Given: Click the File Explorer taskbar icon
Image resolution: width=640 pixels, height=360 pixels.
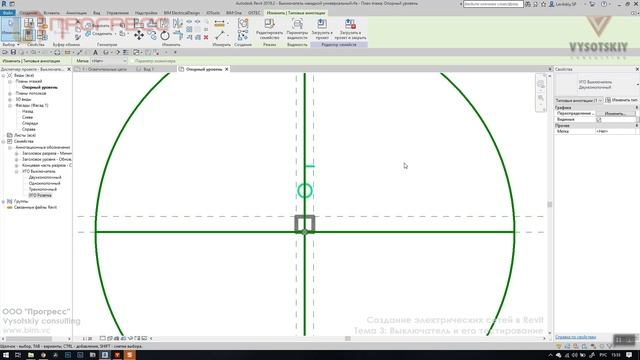Looking at the screenshot, I should pos(31,355).
